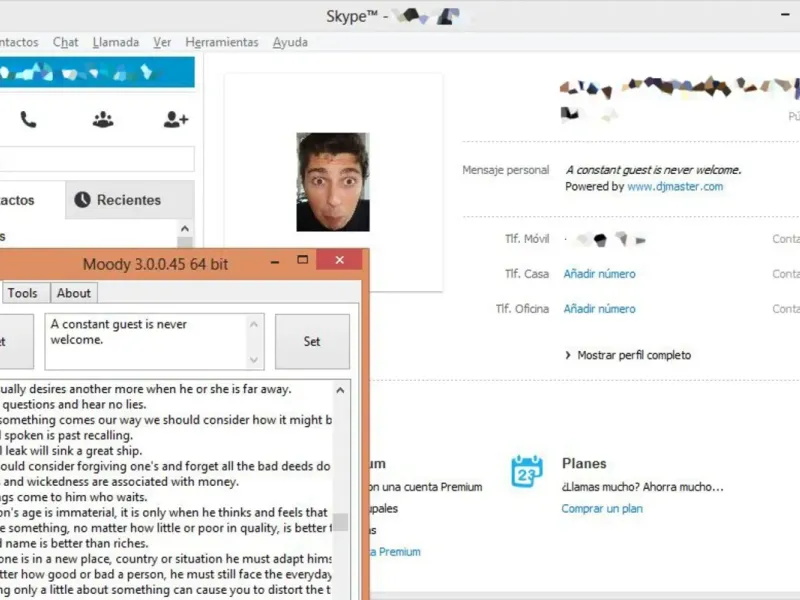
Task: Open the Herramientas menu
Action: 222,42
